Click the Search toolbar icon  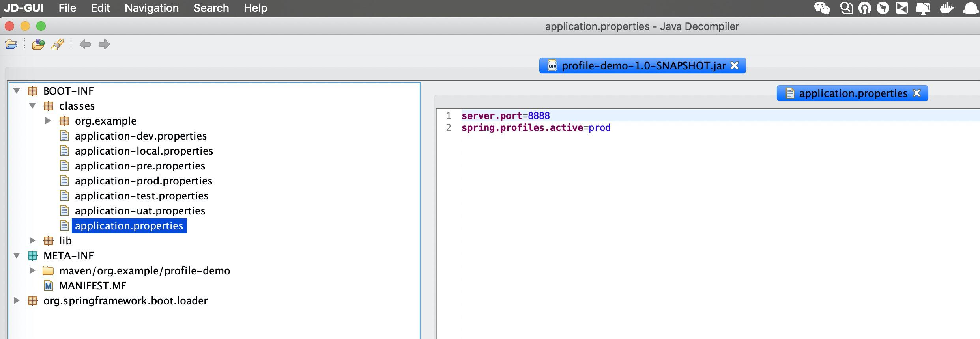[x=58, y=44]
